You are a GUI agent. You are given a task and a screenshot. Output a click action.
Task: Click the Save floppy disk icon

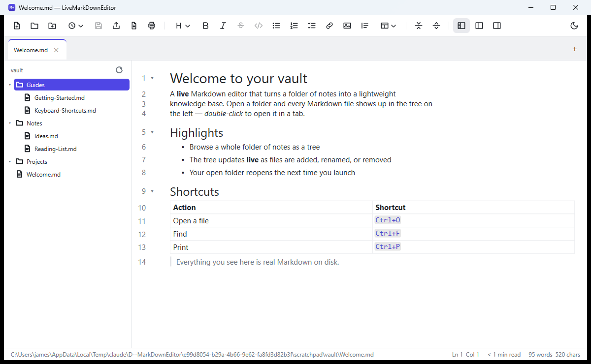[98, 26]
